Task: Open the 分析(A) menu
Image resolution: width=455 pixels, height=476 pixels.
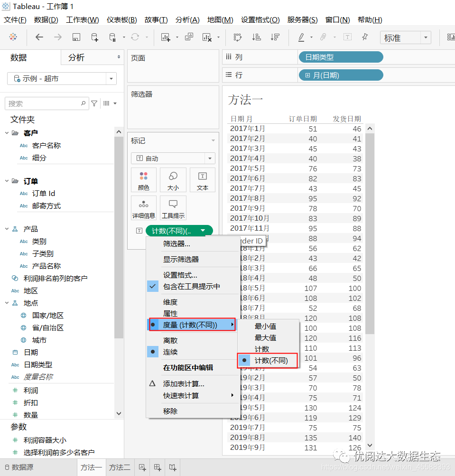Action: tap(187, 20)
